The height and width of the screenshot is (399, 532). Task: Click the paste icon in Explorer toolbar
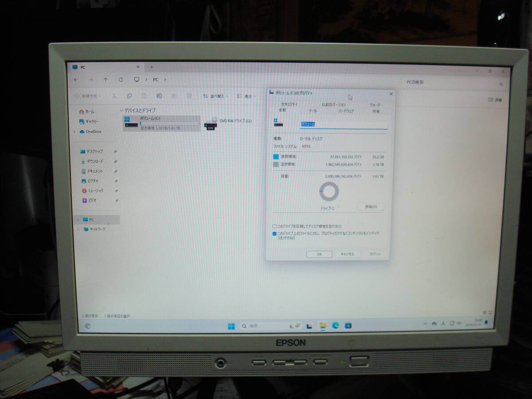[144, 96]
